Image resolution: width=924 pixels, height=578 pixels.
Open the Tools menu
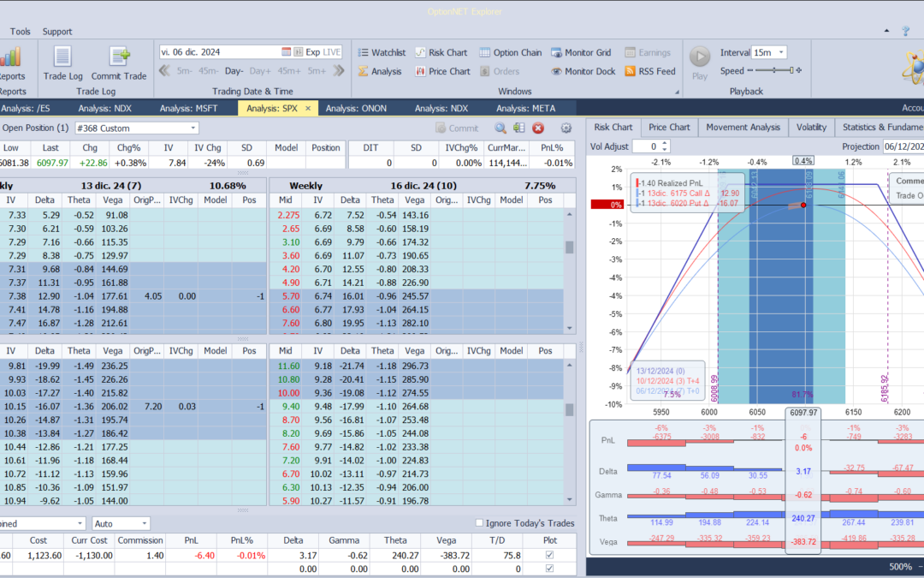click(20, 32)
